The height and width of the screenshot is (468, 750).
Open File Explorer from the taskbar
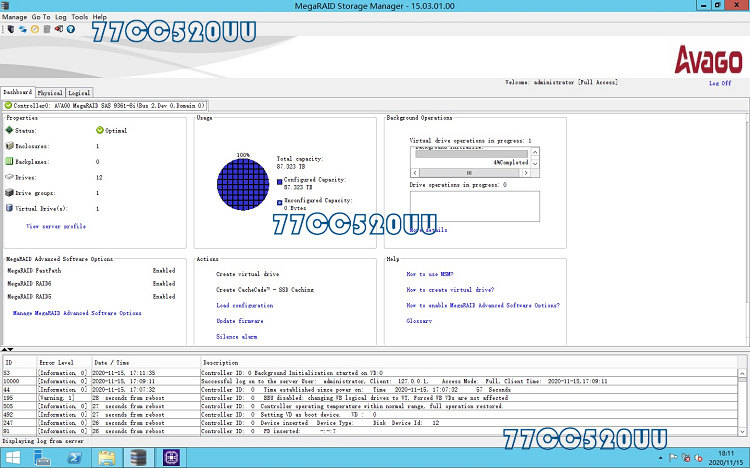[x=106, y=458]
